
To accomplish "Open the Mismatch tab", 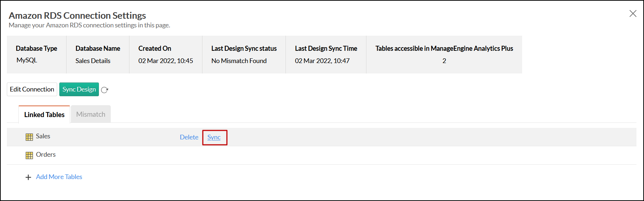I will tap(91, 114).
